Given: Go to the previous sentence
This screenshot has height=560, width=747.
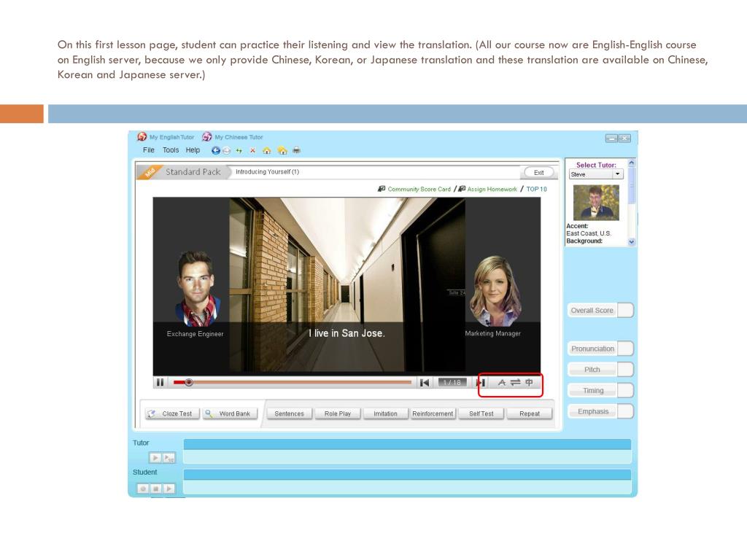Looking at the screenshot, I should click(425, 382).
